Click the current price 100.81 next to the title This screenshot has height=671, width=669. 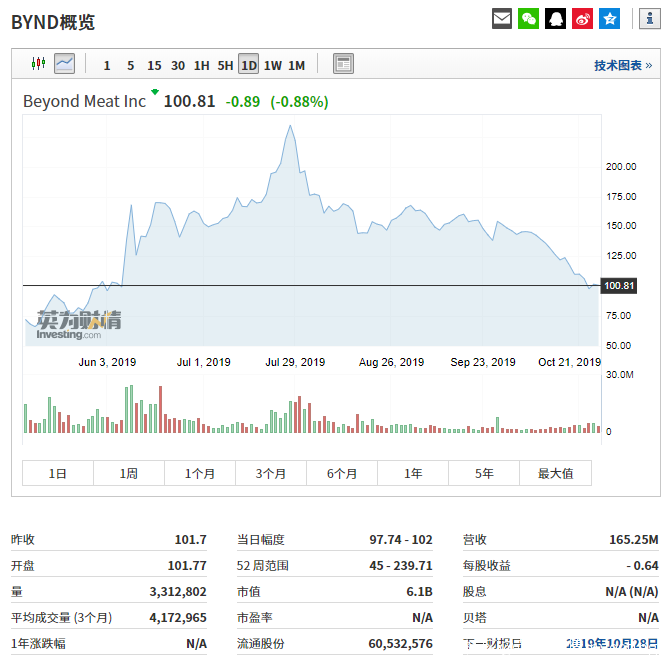(x=189, y=101)
